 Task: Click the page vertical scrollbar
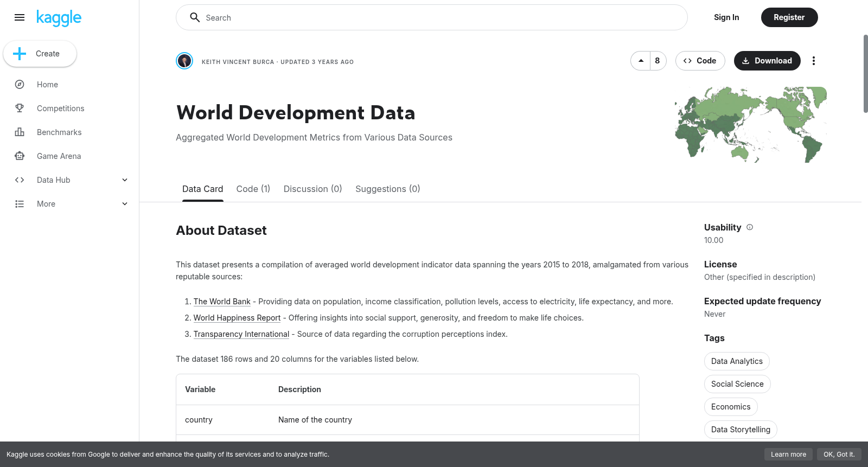click(x=865, y=74)
